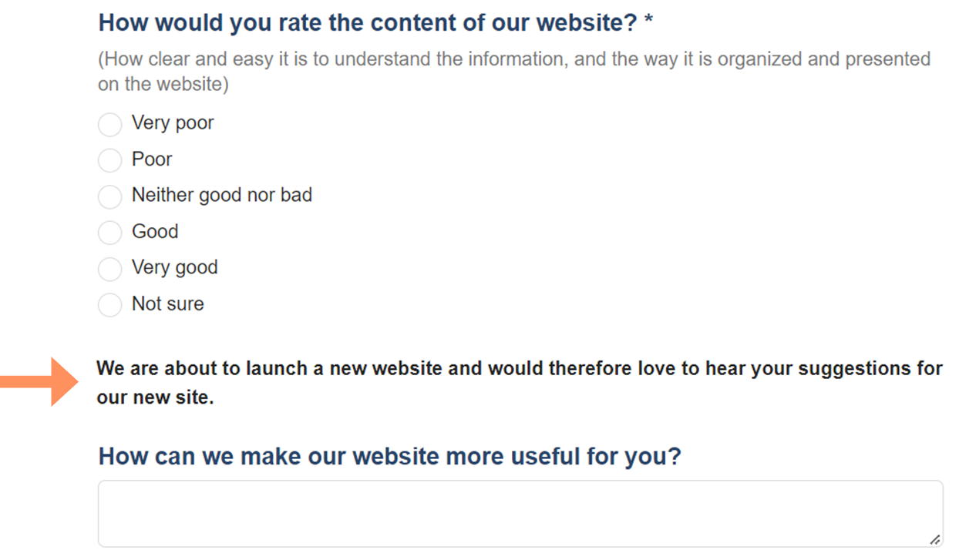The width and height of the screenshot is (959, 560).
Task: Click the bold 'We are about to launch' paragraph
Action: coord(520,383)
